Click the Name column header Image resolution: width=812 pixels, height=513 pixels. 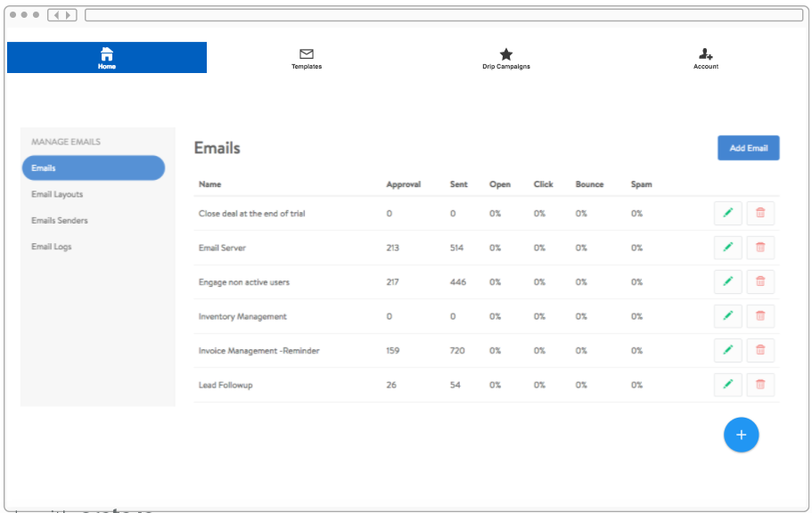[x=209, y=184]
